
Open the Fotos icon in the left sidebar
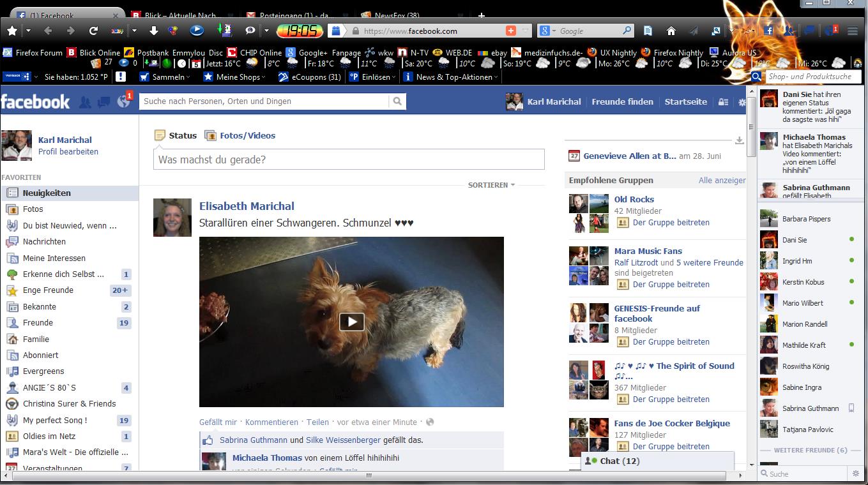coord(12,209)
